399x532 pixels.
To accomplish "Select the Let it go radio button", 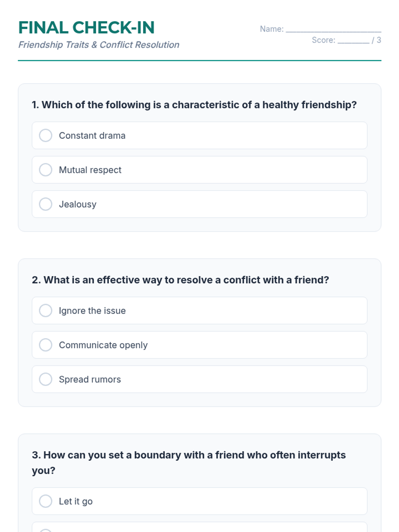I will (x=46, y=501).
